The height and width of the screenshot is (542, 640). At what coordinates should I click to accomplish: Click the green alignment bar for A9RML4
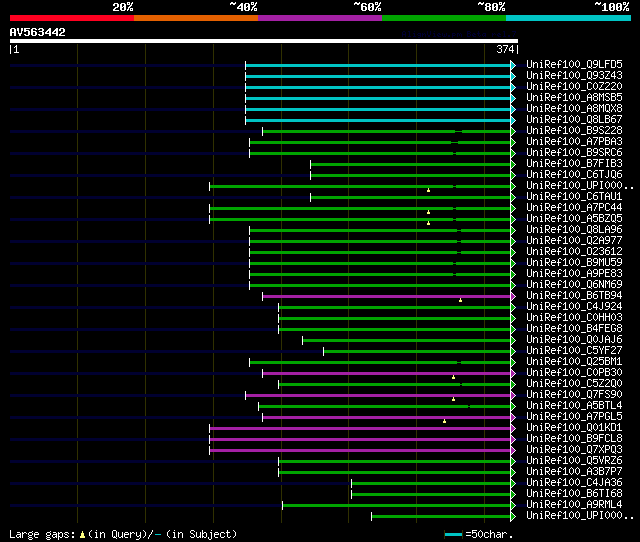(x=396, y=506)
